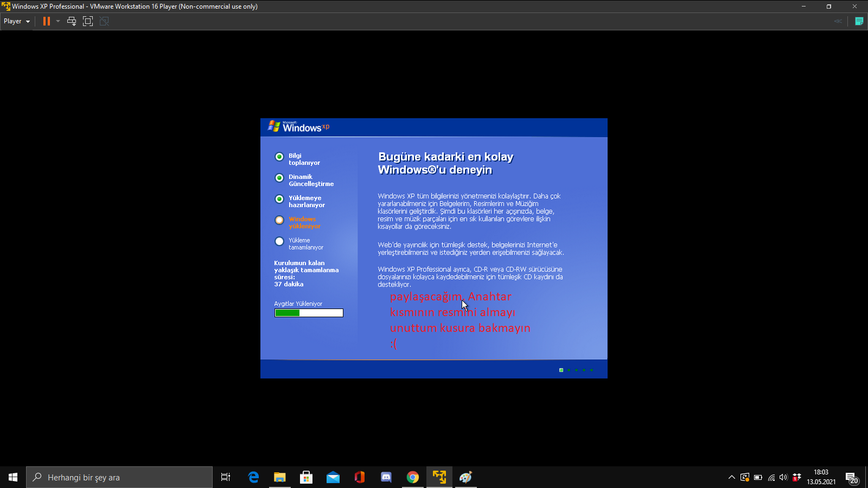
Task: Open the Action Center notifications icon
Action: tap(852, 477)
